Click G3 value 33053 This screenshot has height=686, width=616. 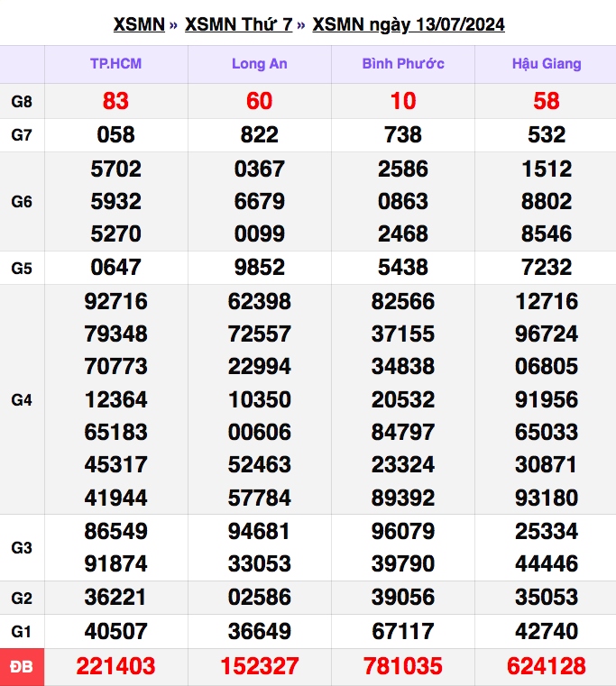coord(259,563)
